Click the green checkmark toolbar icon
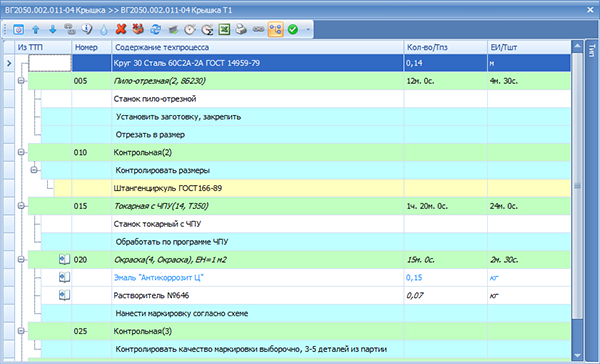 (x=293, y=29)
